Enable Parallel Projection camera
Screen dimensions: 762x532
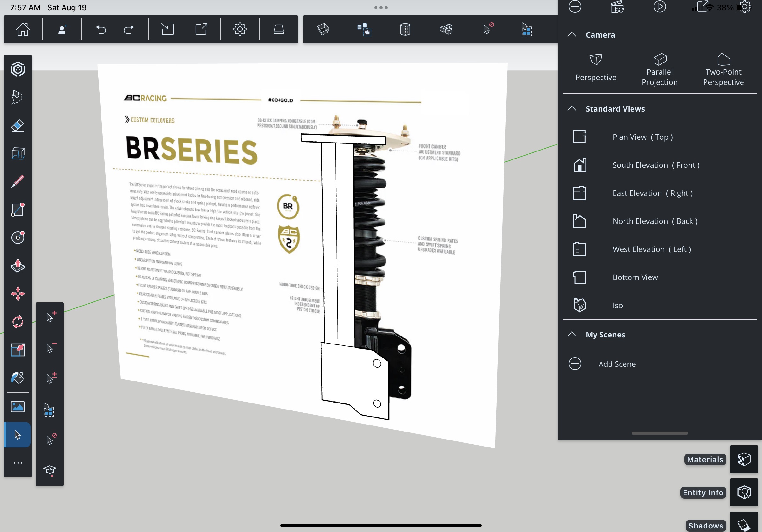(x=660, y=69)
